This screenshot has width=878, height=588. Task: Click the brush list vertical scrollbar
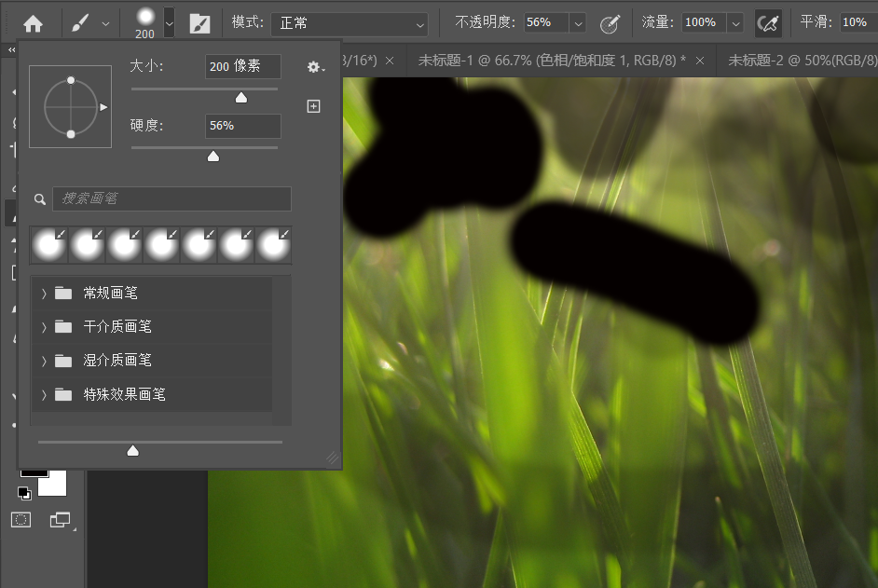click(282, 350)
